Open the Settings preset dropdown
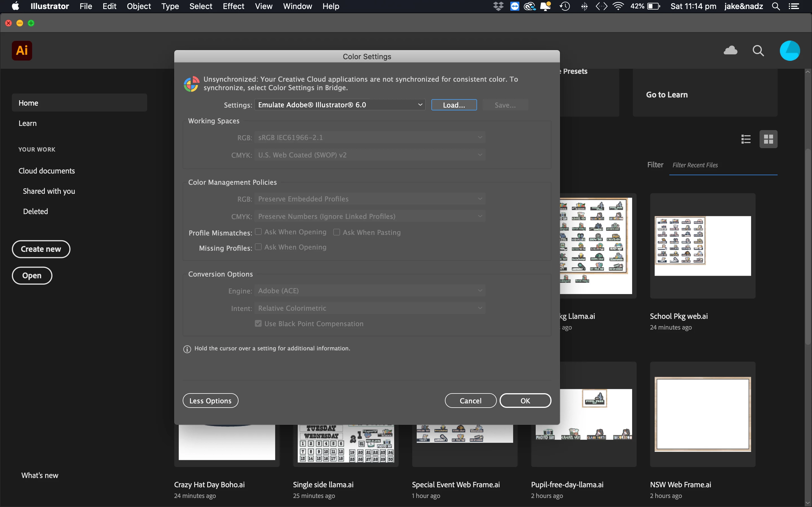The image size is (812, 507). click(339, 105)
